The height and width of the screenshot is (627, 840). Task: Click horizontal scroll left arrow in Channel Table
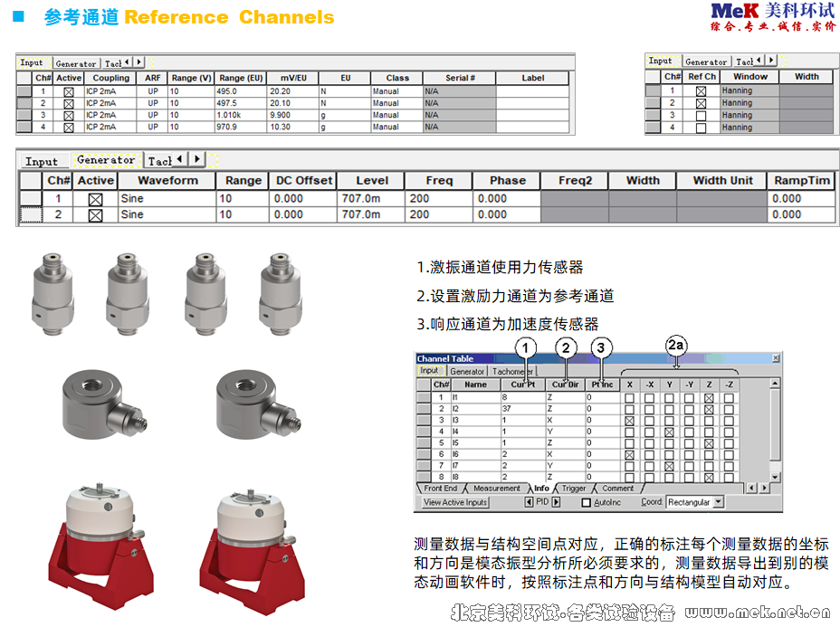[749, 489]
